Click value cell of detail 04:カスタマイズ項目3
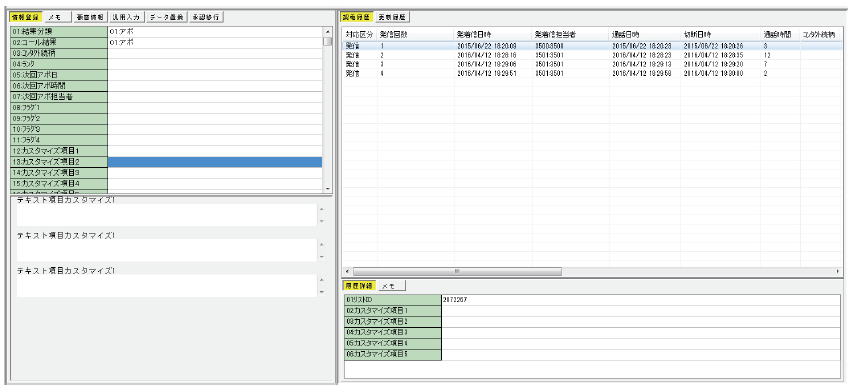Image resolution: width=852 pixels, height=392 pixels. pos(641,333)
